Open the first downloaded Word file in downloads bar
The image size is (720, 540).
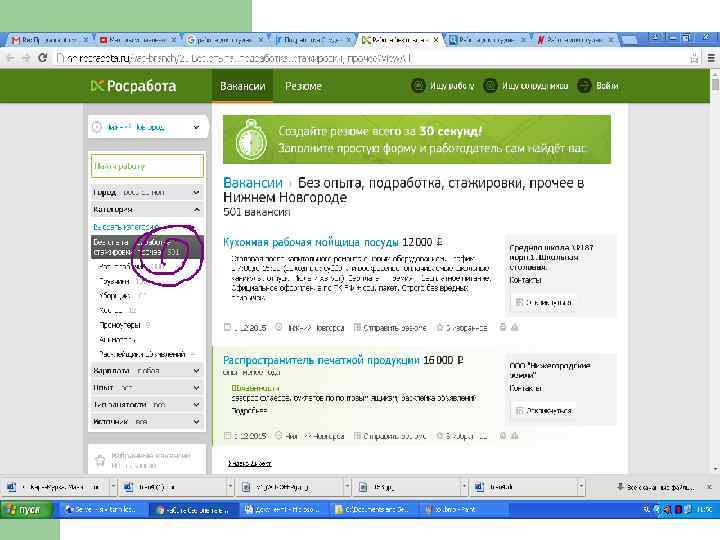click(x=55, y=487)
